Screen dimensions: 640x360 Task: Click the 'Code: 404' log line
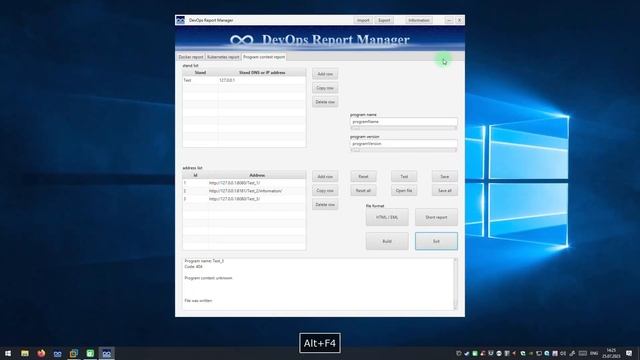click(193, 266)
